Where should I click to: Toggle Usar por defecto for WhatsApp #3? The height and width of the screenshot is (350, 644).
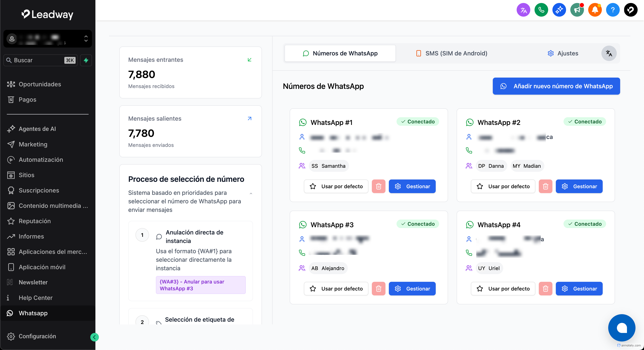pos(336,289)
